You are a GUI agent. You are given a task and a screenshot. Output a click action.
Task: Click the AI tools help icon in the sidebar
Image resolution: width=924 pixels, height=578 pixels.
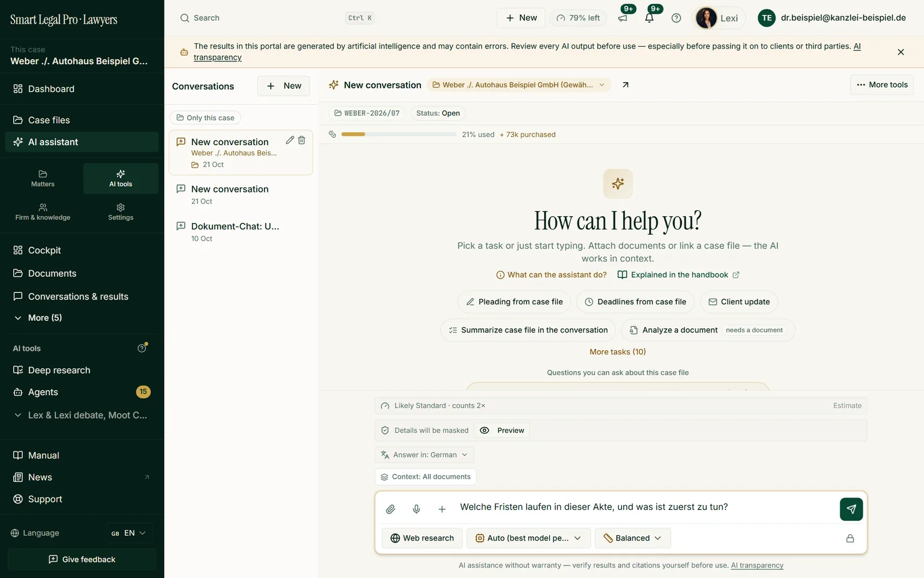(x=142, y=348)
